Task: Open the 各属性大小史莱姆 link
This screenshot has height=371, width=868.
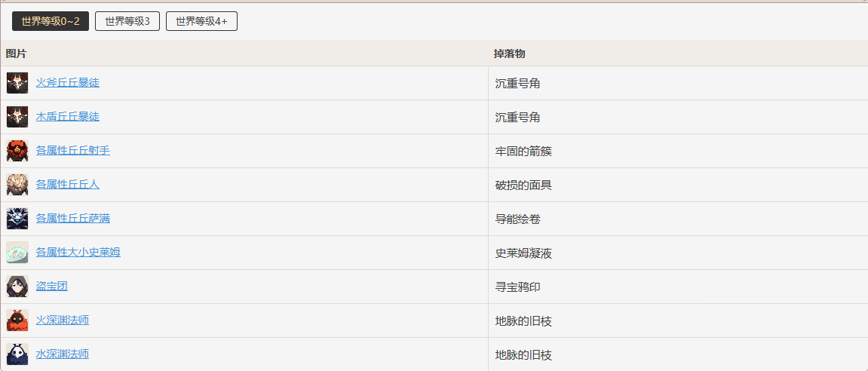Action: tap(78, 252)
